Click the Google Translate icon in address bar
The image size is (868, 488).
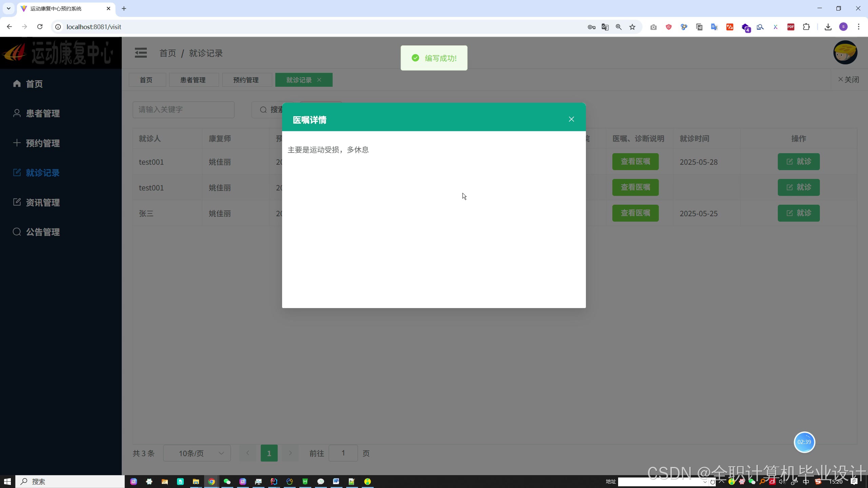coord(605,27)
